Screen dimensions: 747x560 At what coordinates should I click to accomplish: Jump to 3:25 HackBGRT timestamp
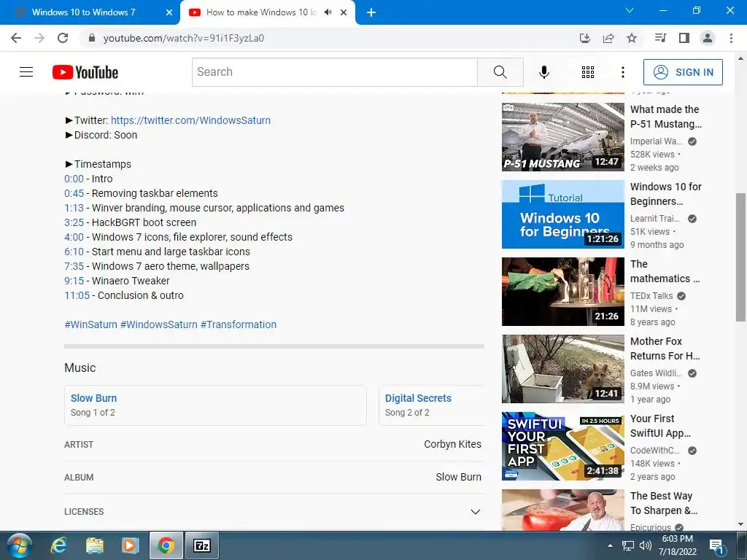pos(74,222)
